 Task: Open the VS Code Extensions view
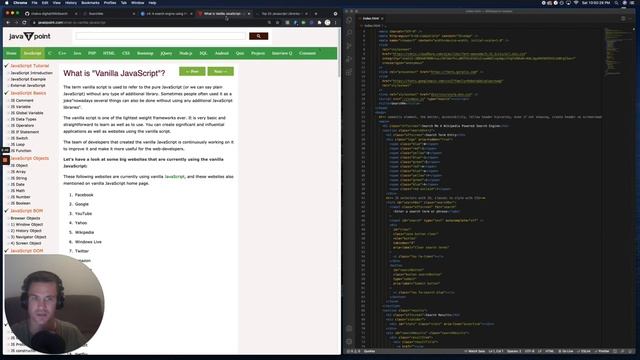coord(349,72)
